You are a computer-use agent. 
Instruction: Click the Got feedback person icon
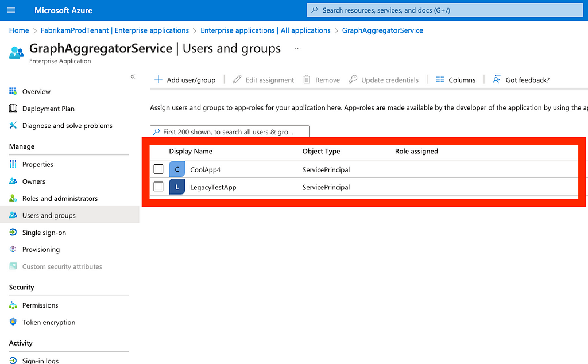click(x=497, y=79)
